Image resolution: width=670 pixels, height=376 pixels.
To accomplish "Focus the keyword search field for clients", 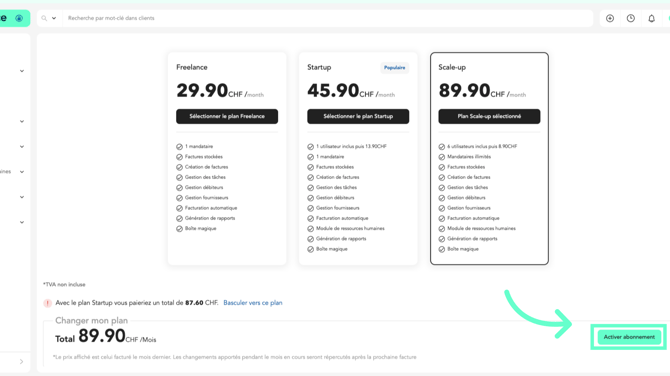I will [x=327, y=18].
